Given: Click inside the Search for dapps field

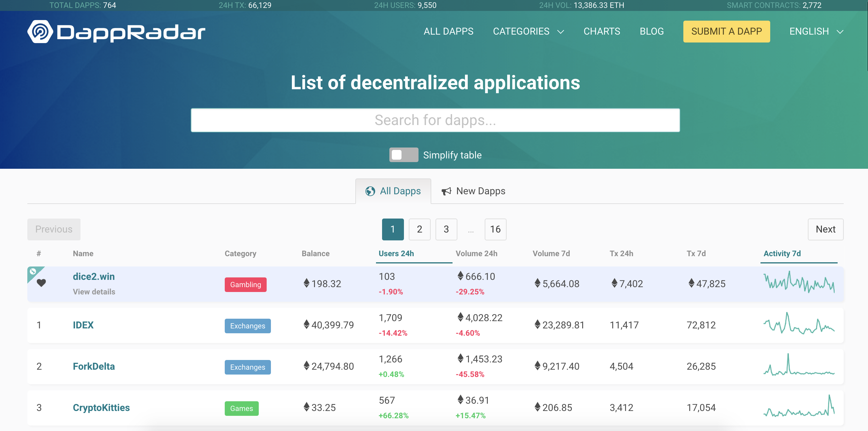Looking at the screenshot, I should coord(435,120).
